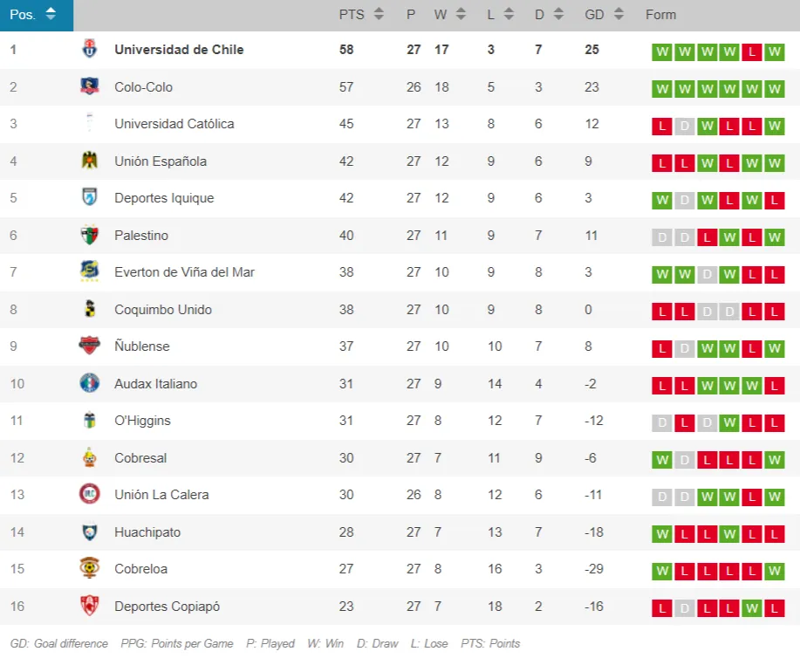This screenshot has width=800, height=672.
Task: Open the Huachipato team link
Action: point(147,531)
